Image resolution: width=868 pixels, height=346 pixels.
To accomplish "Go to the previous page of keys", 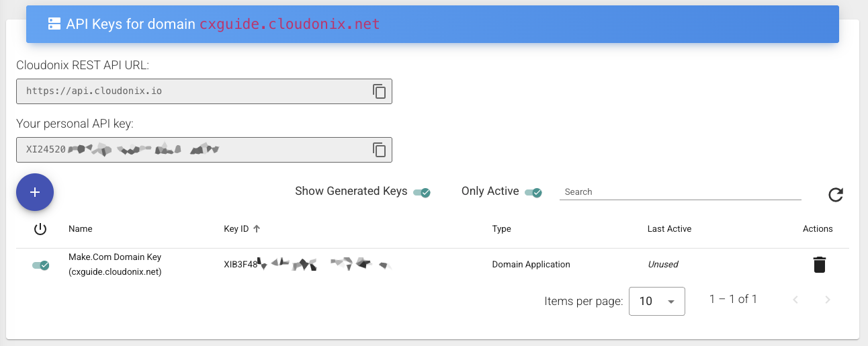I will [795, 300].
